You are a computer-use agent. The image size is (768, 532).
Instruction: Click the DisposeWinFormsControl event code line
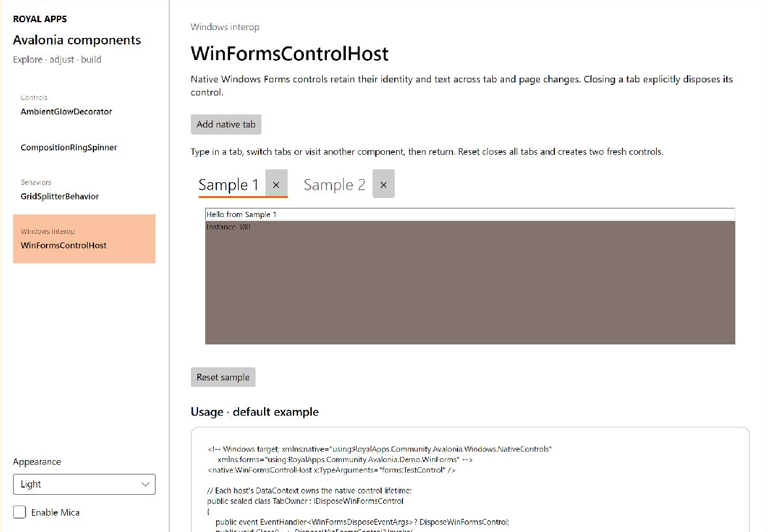363,522
